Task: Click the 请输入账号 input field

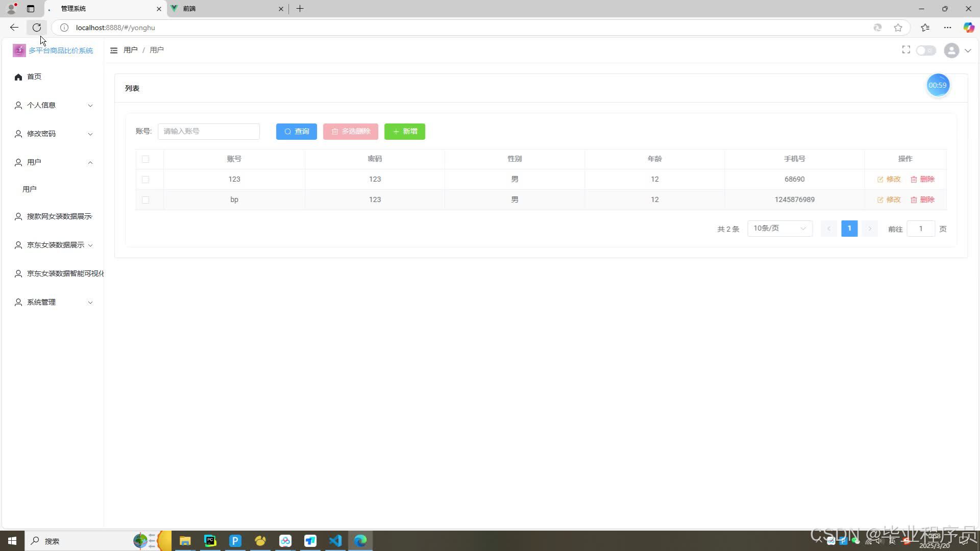Action: pos(208,132)
